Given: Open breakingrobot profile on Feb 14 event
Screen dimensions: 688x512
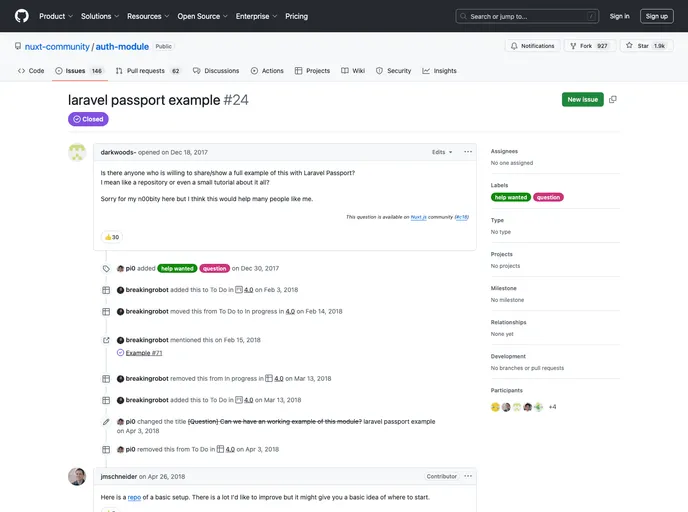Looking at the screenshot, I should pos(147,311).
